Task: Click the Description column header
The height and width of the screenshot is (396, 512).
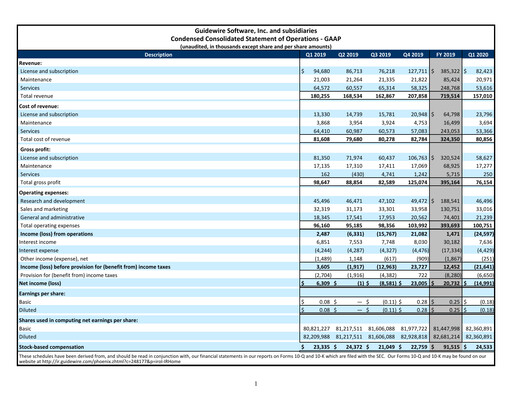Action: pyautogui.click(x=158, y=55)
